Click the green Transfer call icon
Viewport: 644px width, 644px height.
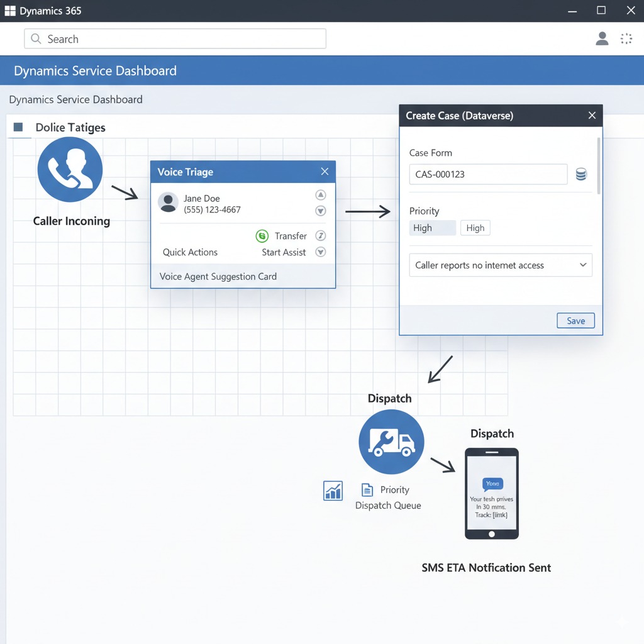[262, 236]
